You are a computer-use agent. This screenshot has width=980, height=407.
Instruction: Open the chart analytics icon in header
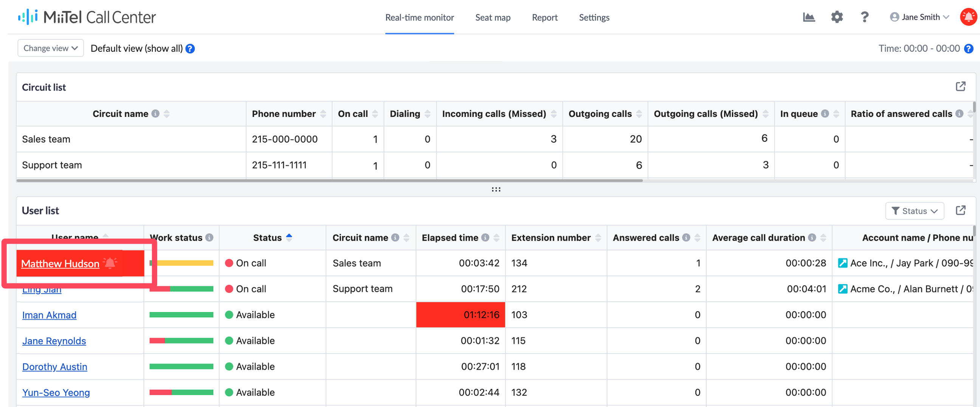[808, 17]
